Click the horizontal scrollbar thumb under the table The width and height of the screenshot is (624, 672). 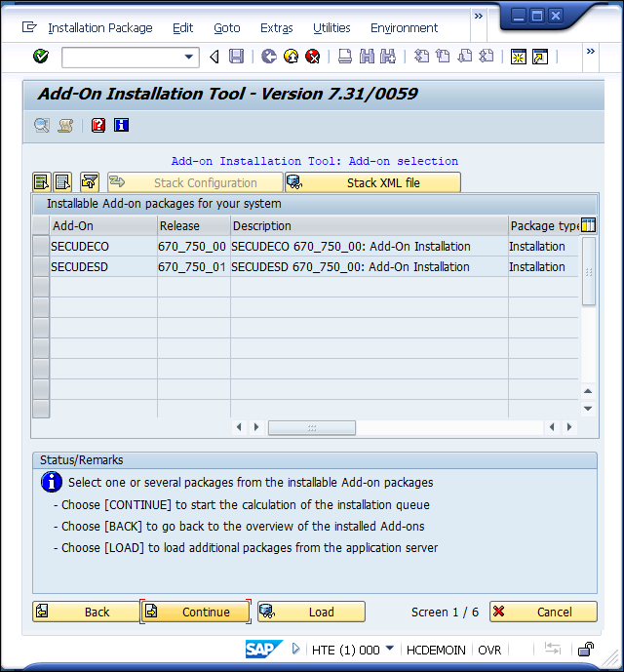[x=312, y=428]
